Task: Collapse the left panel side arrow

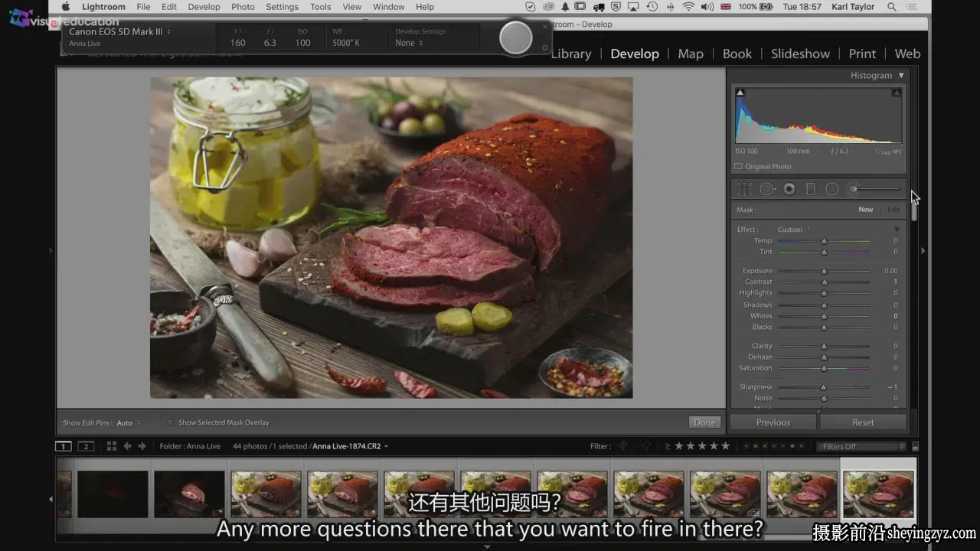Action: click(51, 250)
